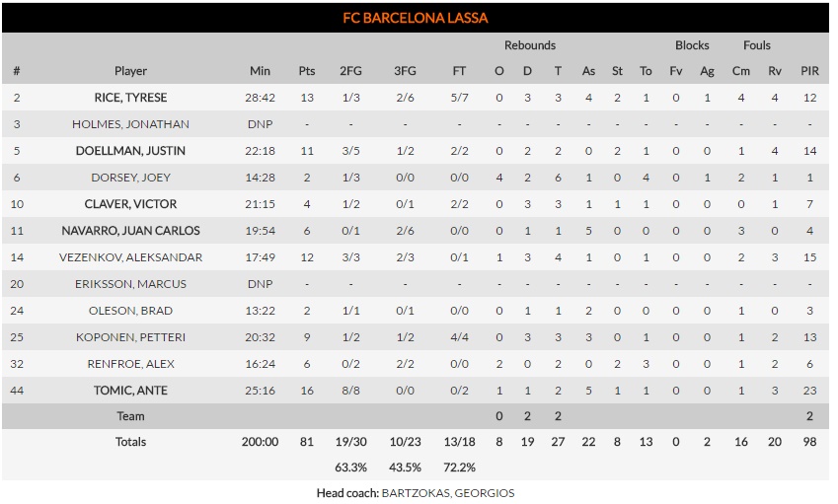Select the Totals row label
Image resolution: width=838 pixels, height=504 pixels.
click(130, 442)
